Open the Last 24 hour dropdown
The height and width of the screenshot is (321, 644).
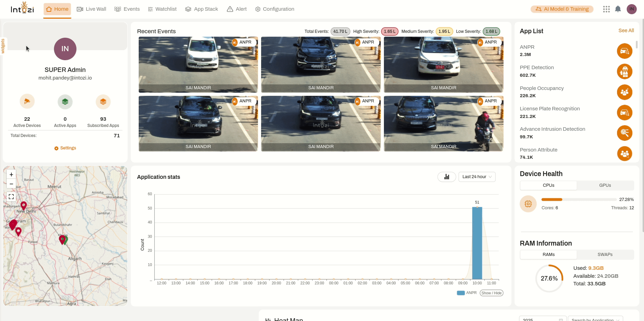(x=477, y=177)
